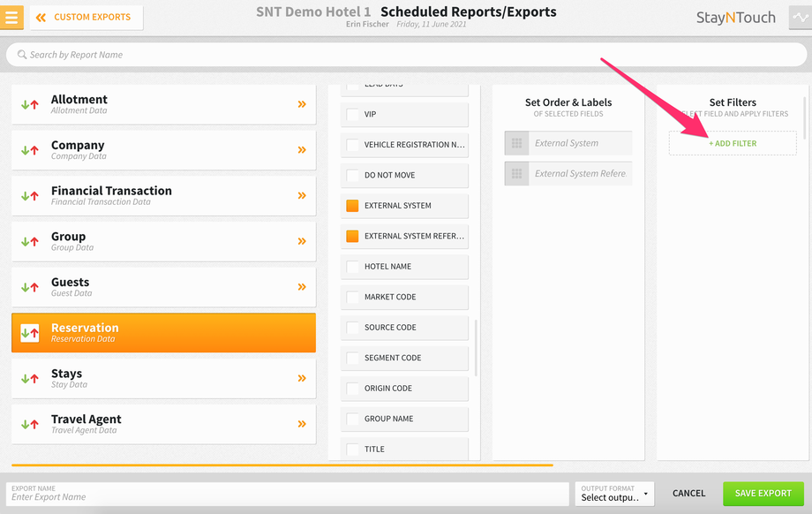Image resolution: width=812 pixels, height=514 pixels.
Task: Grab the External System drag handle
Action: pos(516,143)
